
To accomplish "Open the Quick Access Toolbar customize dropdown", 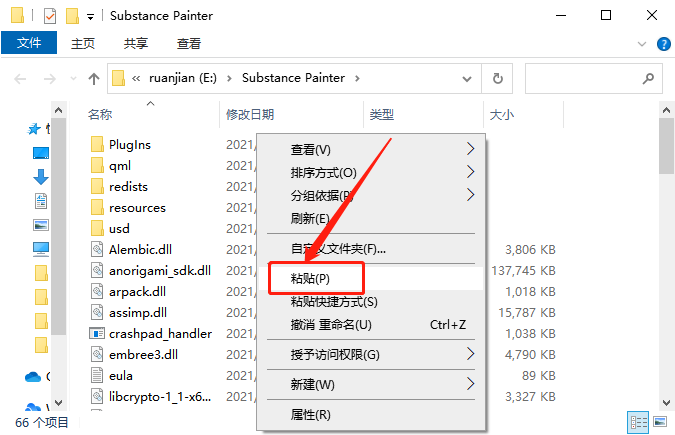I will tap(90, 17).
